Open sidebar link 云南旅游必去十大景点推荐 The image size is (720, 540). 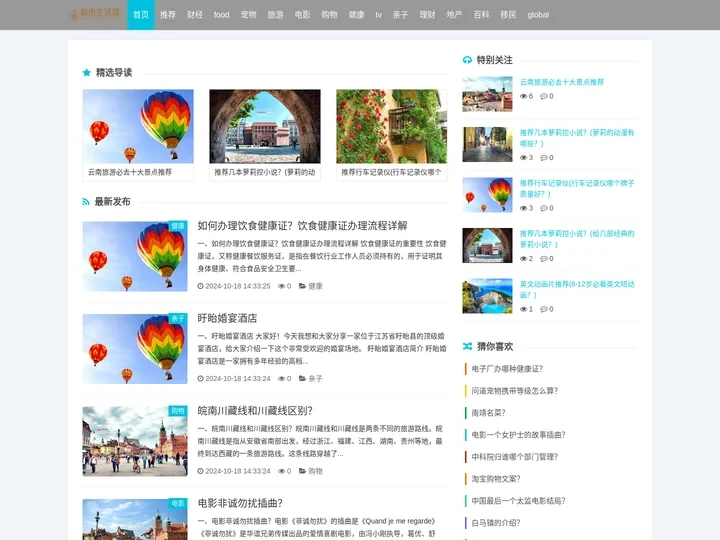coord(562,82)
